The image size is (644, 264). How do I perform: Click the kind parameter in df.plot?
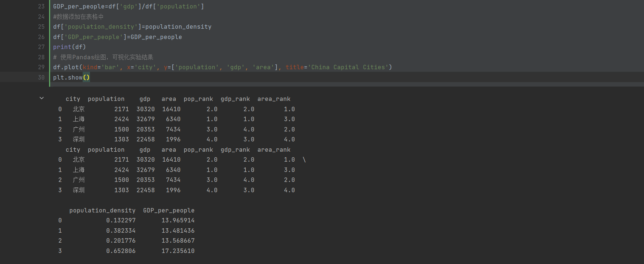coord(90,67)
